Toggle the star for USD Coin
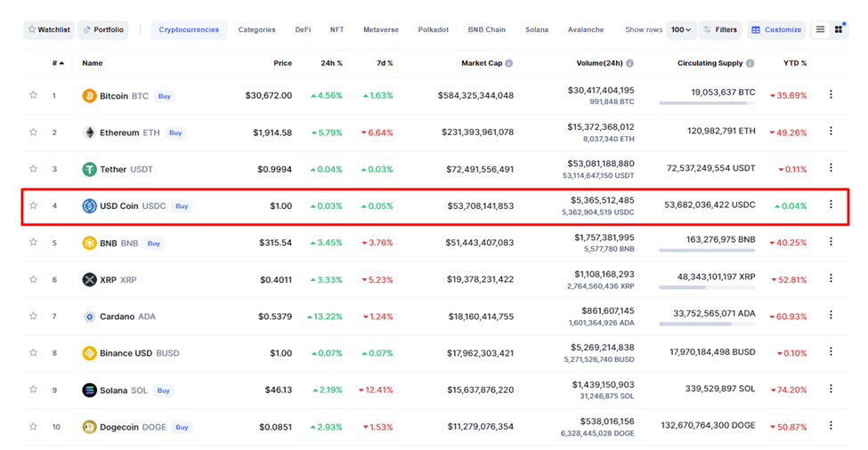Image resolution: width=868 pixels, height=450 pixels. click(34, 205)
